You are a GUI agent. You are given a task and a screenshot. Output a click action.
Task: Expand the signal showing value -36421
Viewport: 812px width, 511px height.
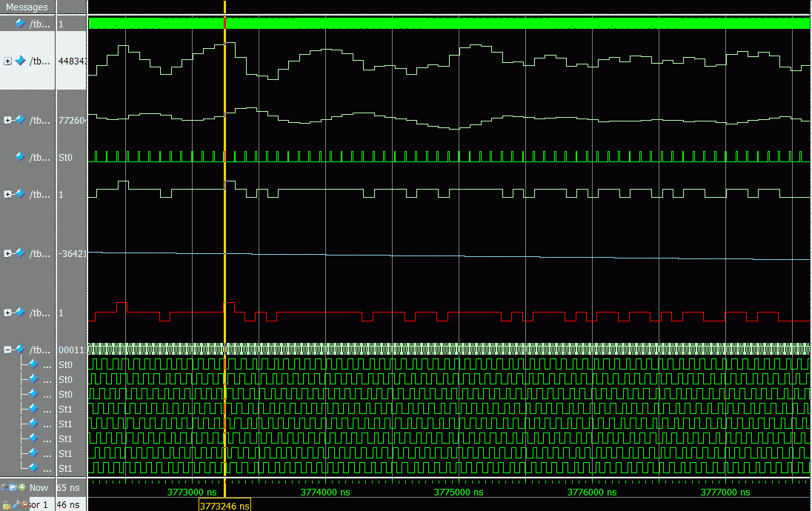[7, 253]
